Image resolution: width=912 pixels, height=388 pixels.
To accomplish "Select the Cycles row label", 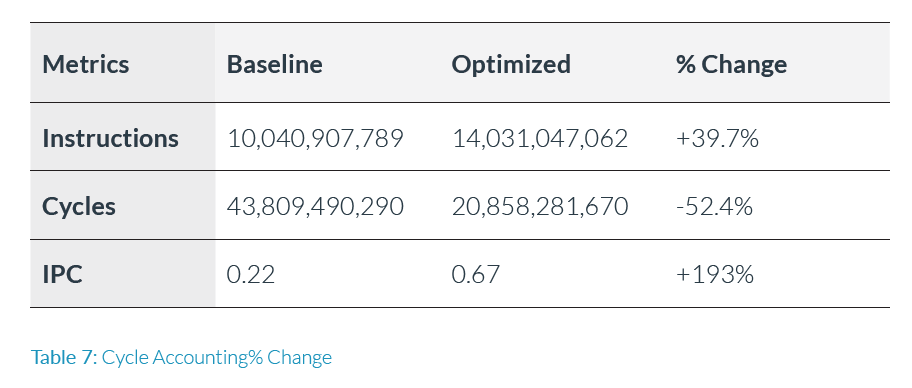I will (79, 207).
